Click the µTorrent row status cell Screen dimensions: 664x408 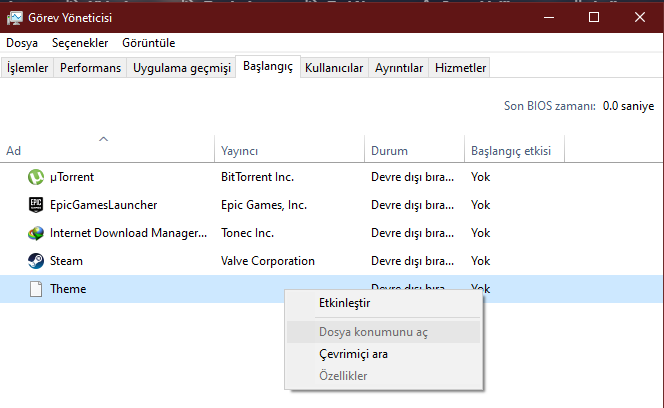(412, 177)
